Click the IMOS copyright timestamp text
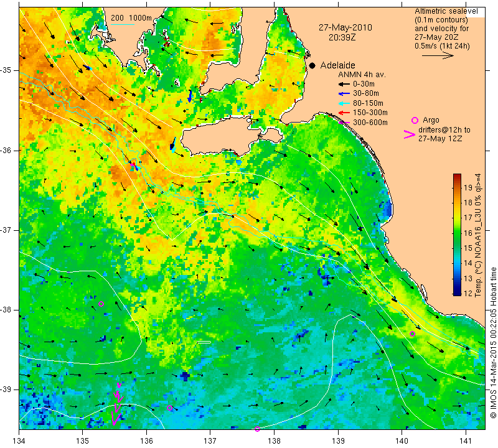 (x=493, y=342)
